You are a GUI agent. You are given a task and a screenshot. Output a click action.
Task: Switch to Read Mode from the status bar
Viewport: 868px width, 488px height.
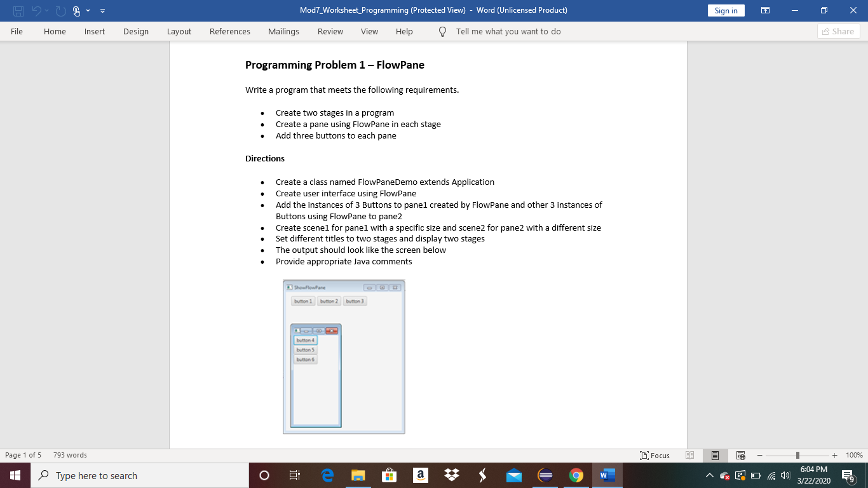[689, 455]
